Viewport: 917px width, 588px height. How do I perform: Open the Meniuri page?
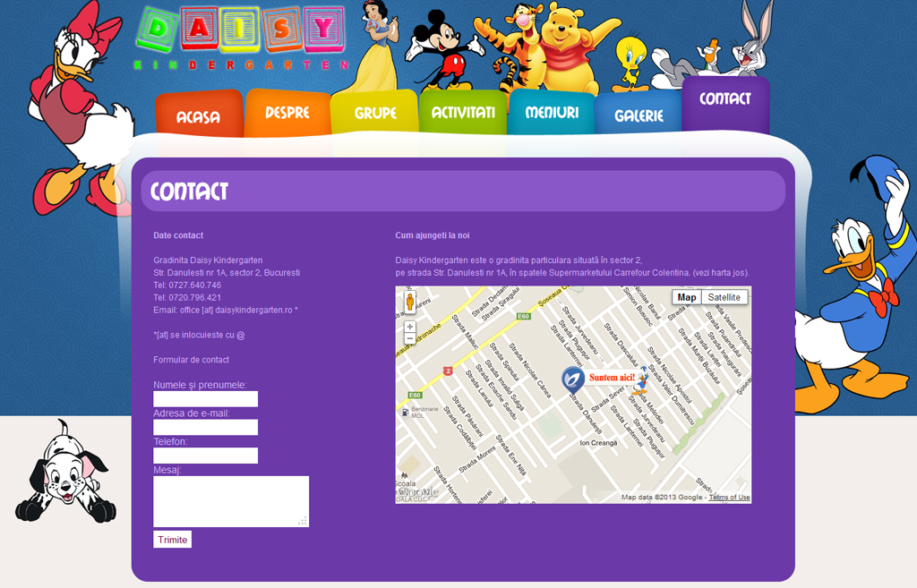(x=551, y=114)
